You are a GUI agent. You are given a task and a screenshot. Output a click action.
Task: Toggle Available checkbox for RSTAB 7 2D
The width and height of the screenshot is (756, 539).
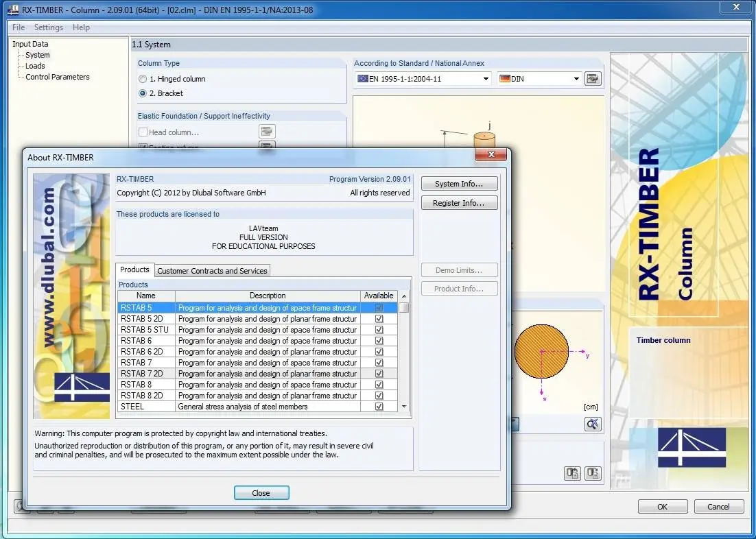pos(379,374)
